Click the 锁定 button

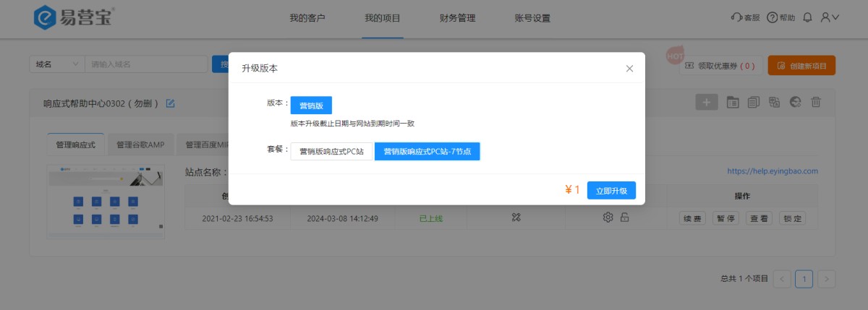tap(792, 218)
